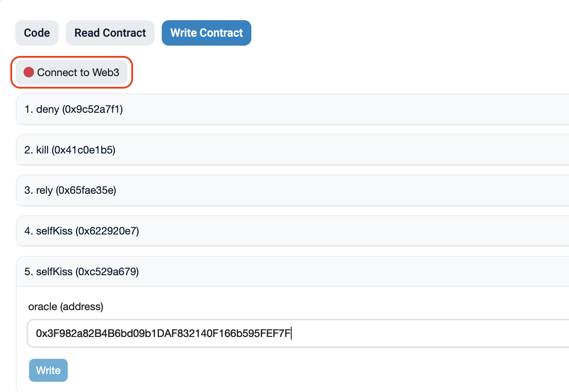
Task: Click the oracle (address) label
Action: [x=65, y=307]
